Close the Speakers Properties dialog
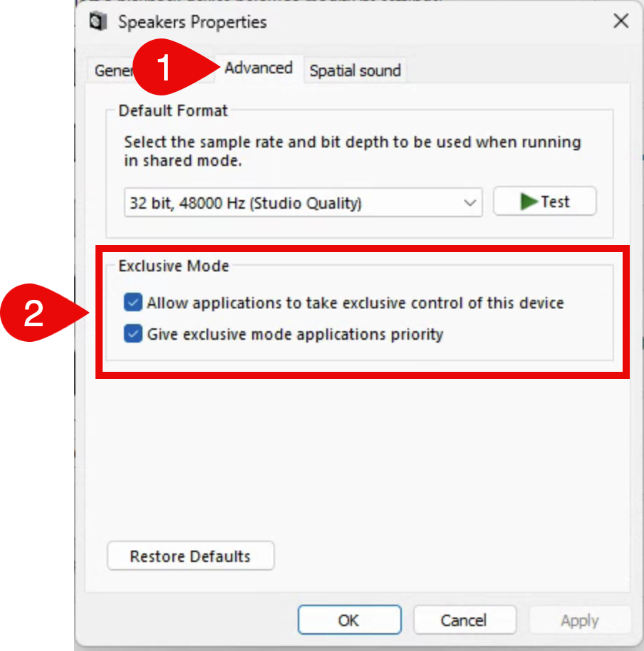Viewport: 644px width, 651px height. [x=621, y=21]
